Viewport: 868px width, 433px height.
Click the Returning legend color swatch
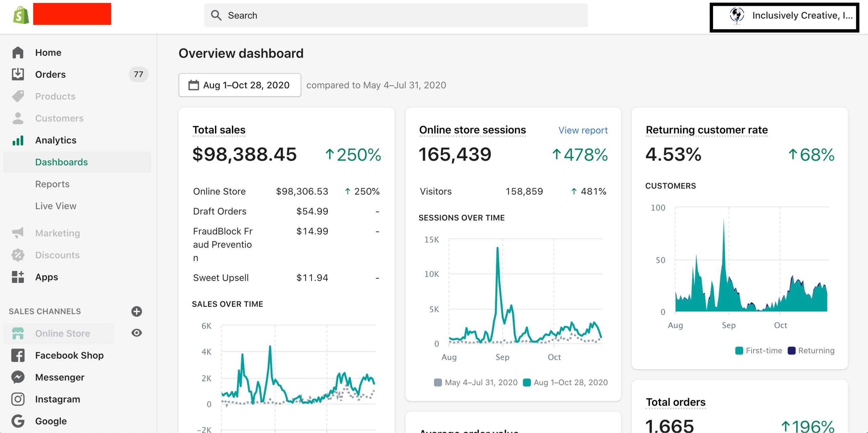point(791,351)
